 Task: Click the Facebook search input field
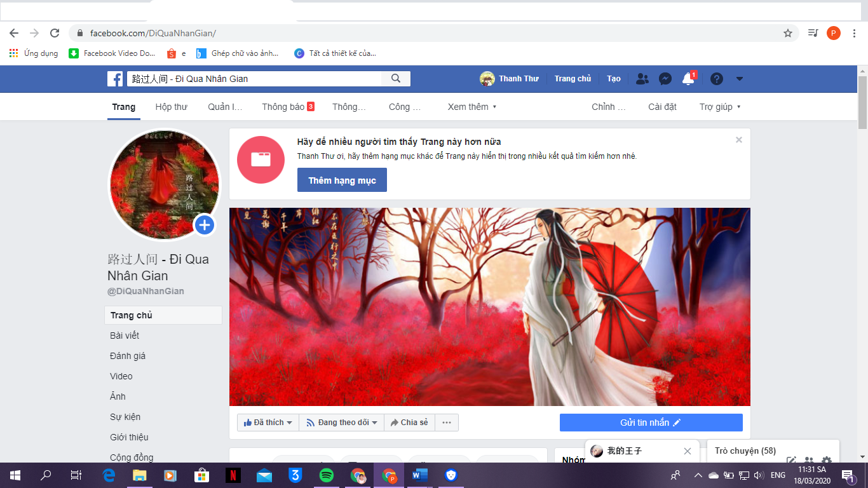coord(254,79)
